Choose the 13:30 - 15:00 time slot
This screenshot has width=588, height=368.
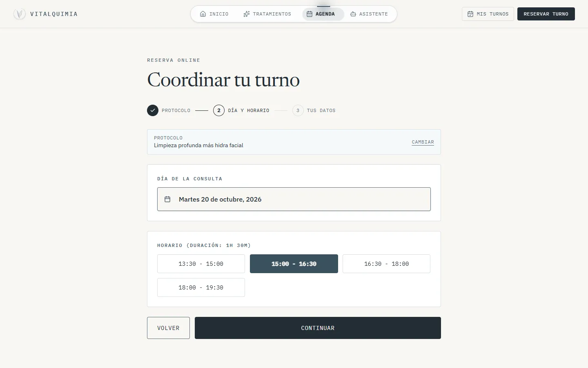pos(201,264)
